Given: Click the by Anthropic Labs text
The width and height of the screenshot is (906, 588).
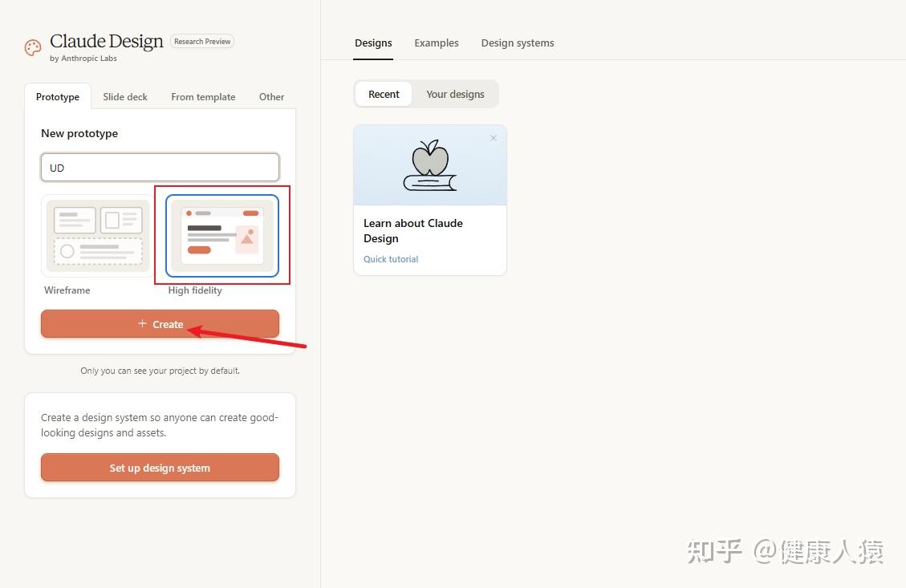Looking at the screenshot, I should [83, 59].
